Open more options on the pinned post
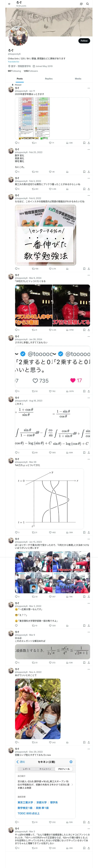Image resolution: width=98 pixels, height=868 pixels. [89, 88]
